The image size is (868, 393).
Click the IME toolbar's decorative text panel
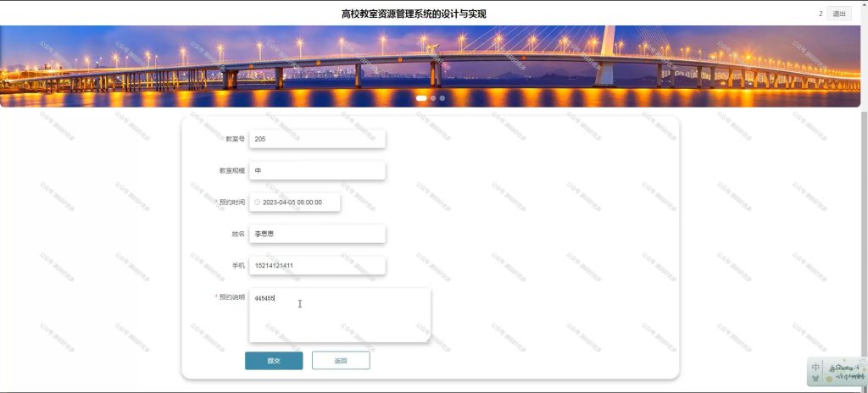coord(845,372)
